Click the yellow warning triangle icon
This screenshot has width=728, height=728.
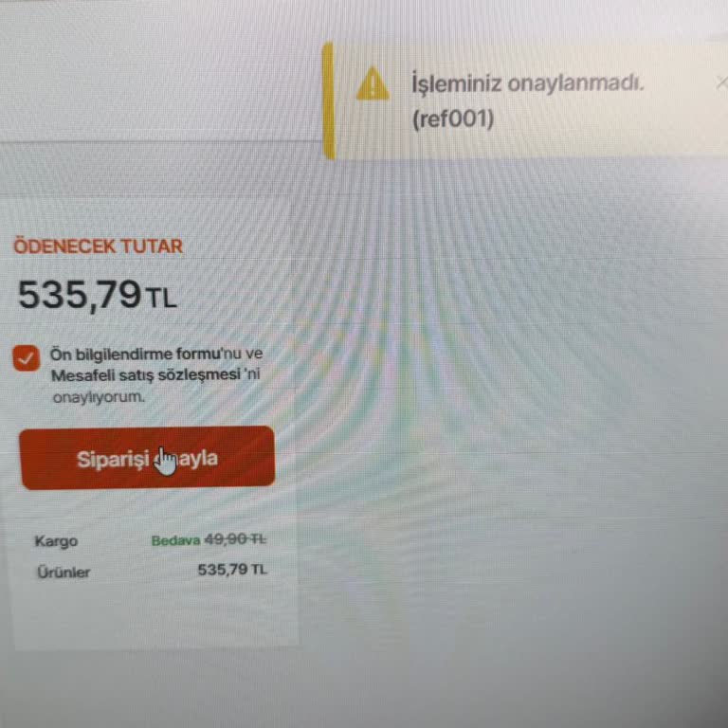tap(373, 83)
